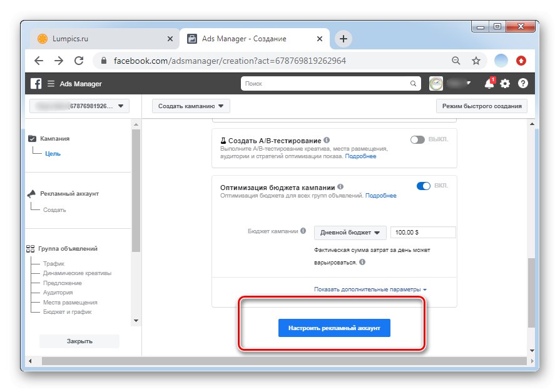Go forward with browser forward arrow
Image resolution: width=560 pixels, height=392 pixels.
[x=59, y=61]
